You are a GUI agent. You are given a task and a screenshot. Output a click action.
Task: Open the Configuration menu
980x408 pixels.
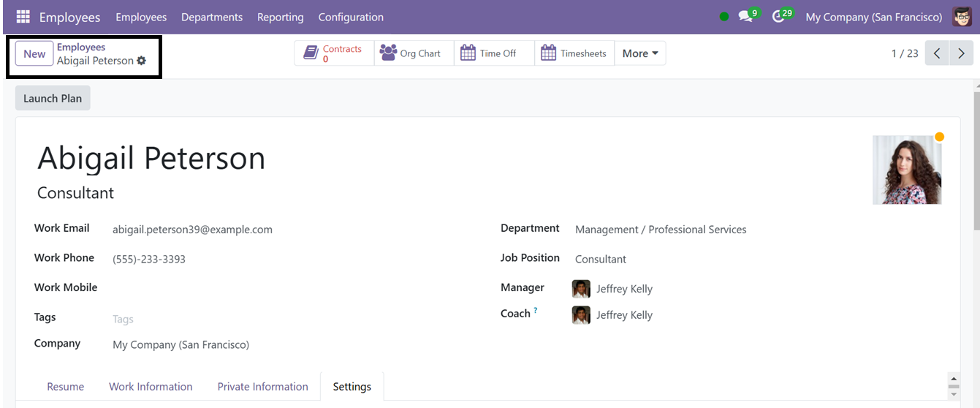pyautogui.click(x=351, y=17)
